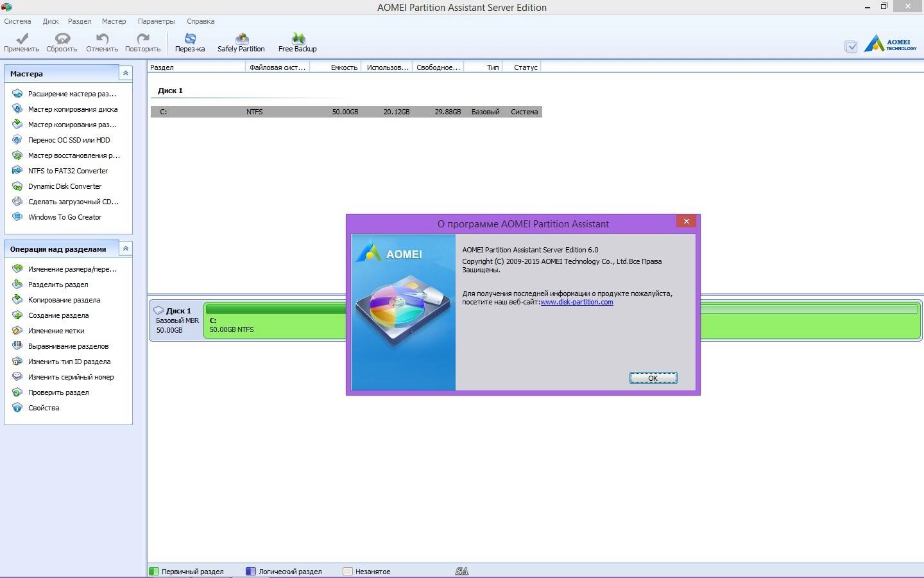Open Перенос ОС SSD или HDD
924x578 pixels.
(x=62, y=140)
